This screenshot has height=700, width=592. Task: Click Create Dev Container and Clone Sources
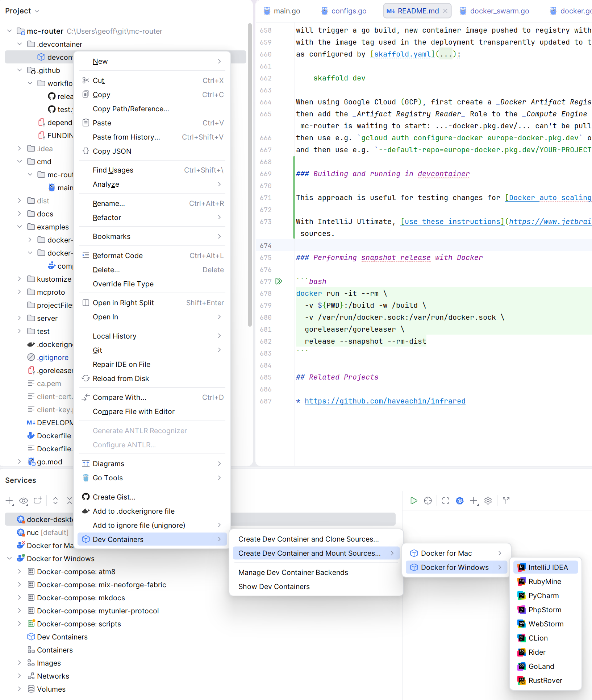pyautogui.click(x=316, y=539)
